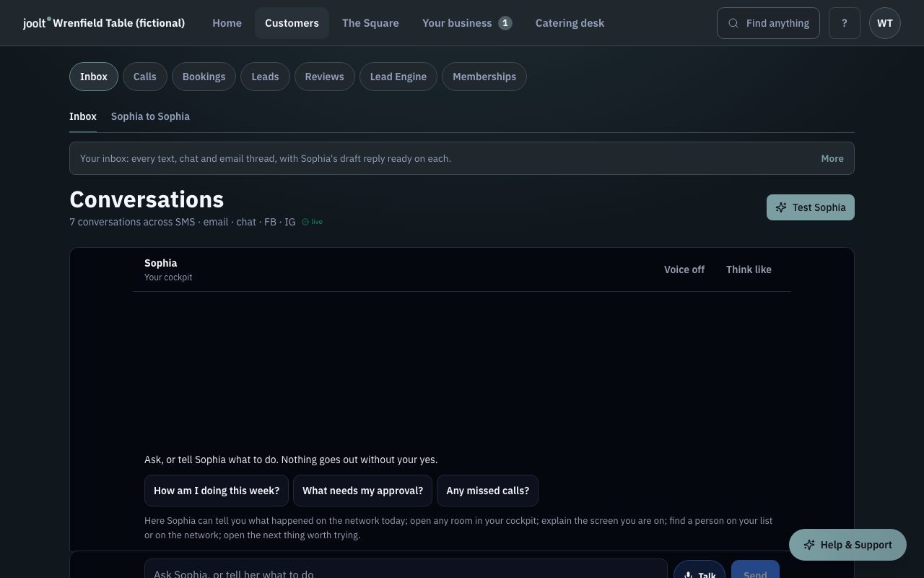Click the Talk button
Viewport: 924px width, 578px height.
click(x=699, y=569)
